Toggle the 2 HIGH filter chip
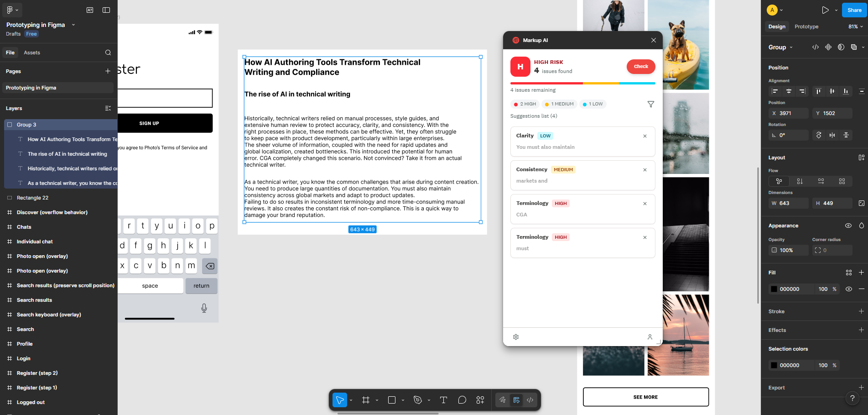This screenshot has height=415, width=868. tap(525, 104)
